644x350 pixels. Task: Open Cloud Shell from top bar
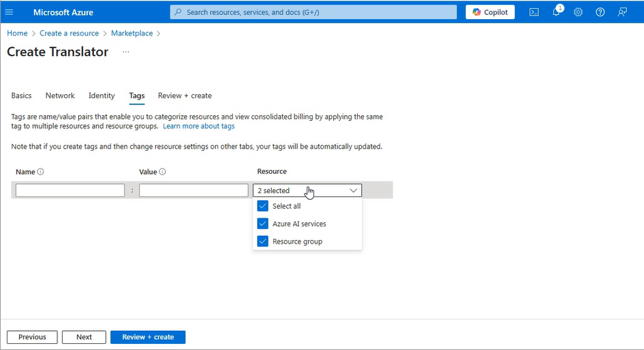click(x=534, y=12)
